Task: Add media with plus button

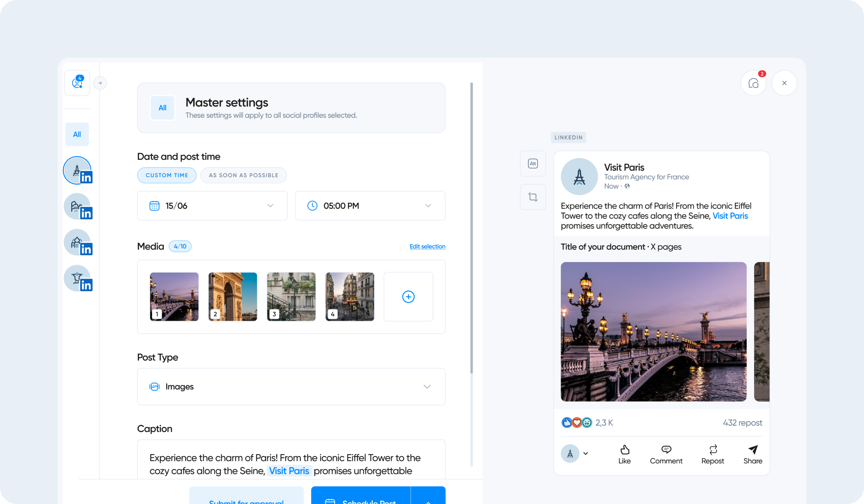Action: point(408,297)
